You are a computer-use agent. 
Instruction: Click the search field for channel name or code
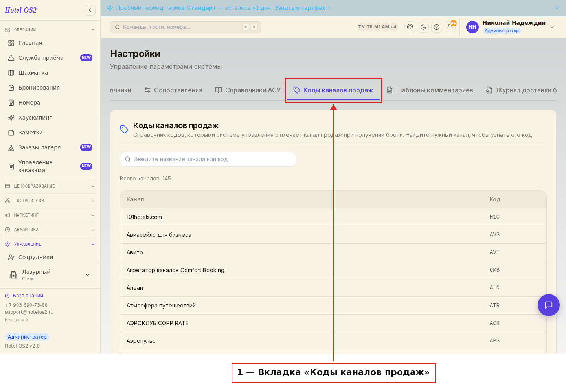(208, 159)
